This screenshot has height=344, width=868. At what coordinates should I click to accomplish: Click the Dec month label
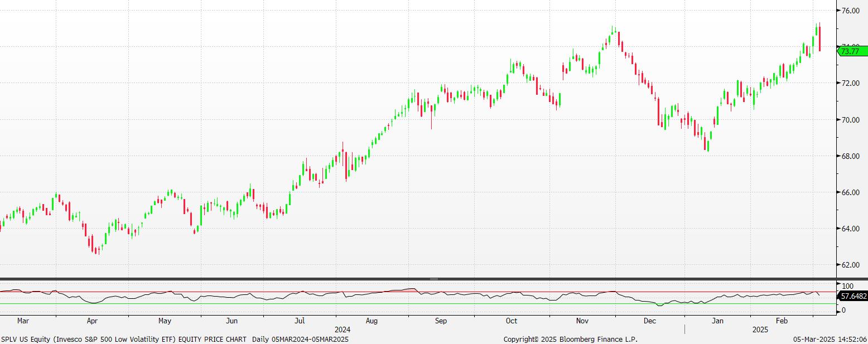coord(649,321)
